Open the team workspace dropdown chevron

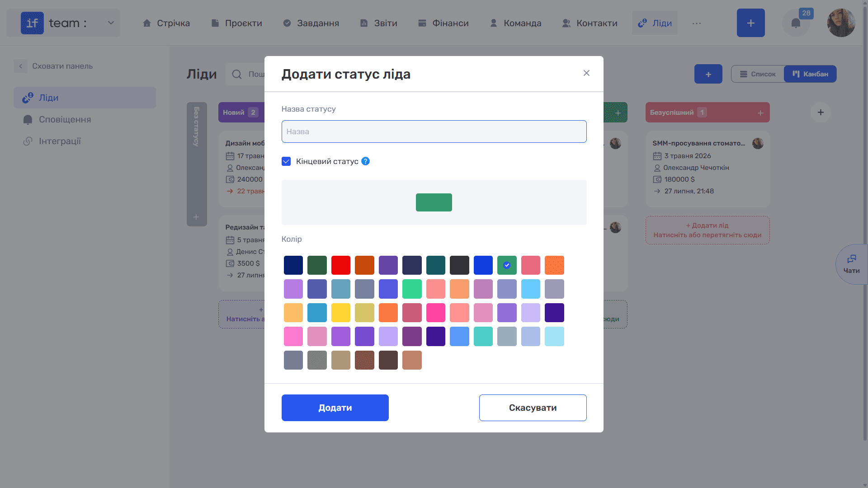click(111, 23)
